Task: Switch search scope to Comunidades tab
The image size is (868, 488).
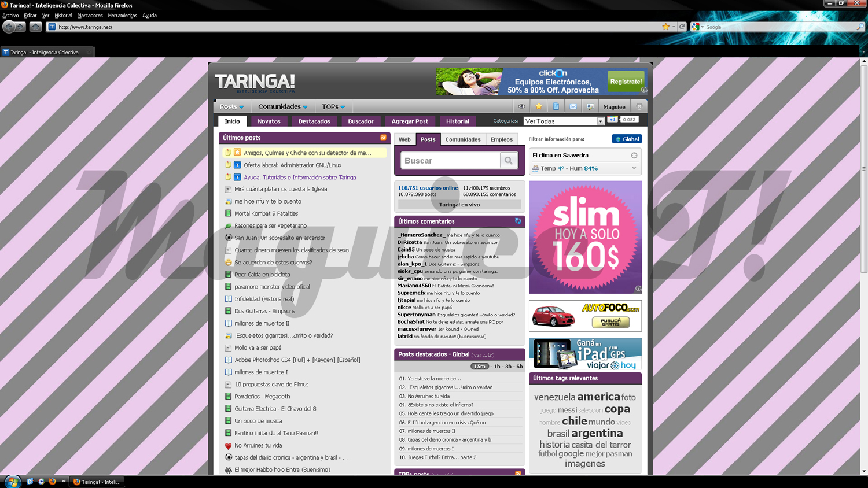Action: click(463, 139)
